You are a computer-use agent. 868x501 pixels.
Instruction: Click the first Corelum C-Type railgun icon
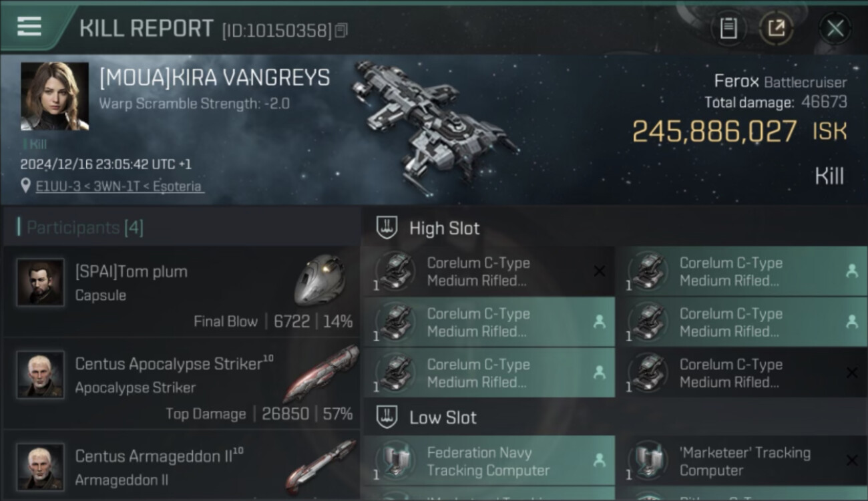(397, 272)
